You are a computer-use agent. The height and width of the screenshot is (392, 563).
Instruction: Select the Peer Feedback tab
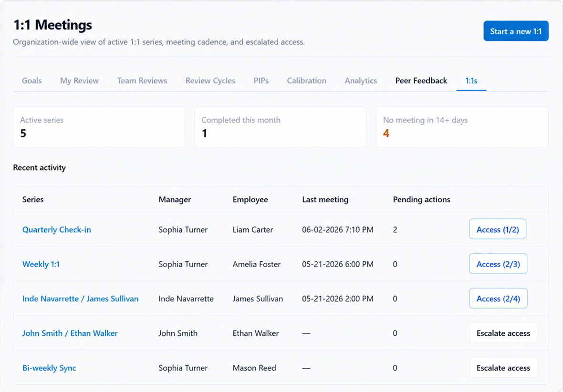click(x=421, y=81)
